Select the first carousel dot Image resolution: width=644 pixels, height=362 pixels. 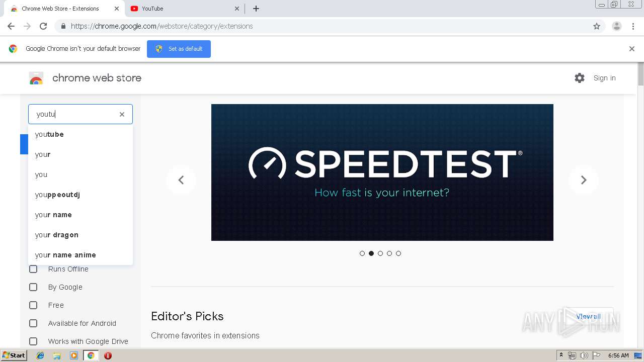362,253
